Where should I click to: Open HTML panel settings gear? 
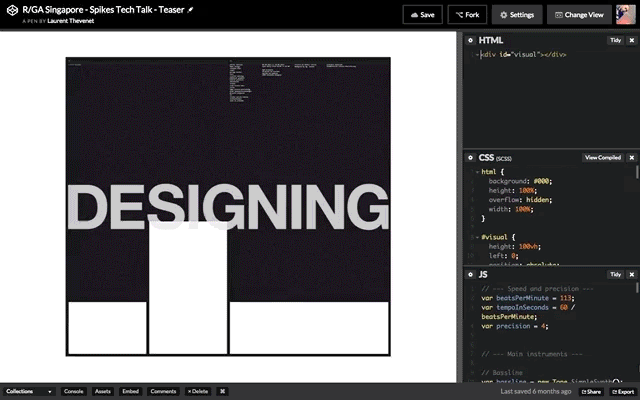470,40
